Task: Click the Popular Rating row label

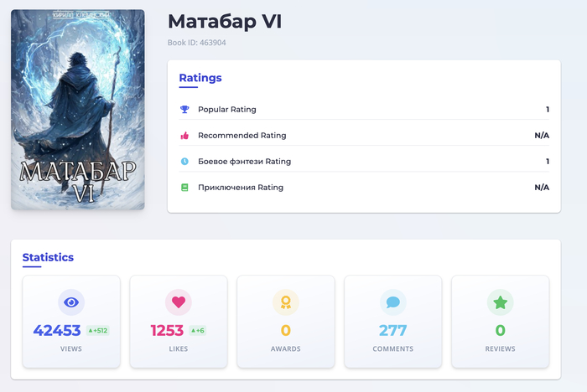Action: click(227, 110)
